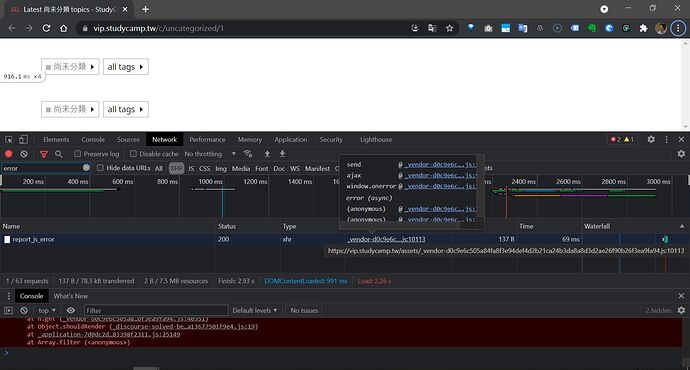Open the Extensions puzzle-piece icon
This screenshot has height=370, width=690.
tap(643, 28)
